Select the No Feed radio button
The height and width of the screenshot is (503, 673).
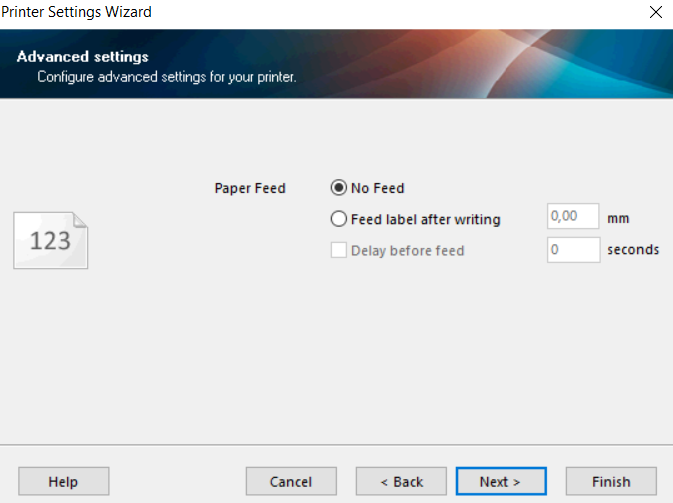click(338, 188)
